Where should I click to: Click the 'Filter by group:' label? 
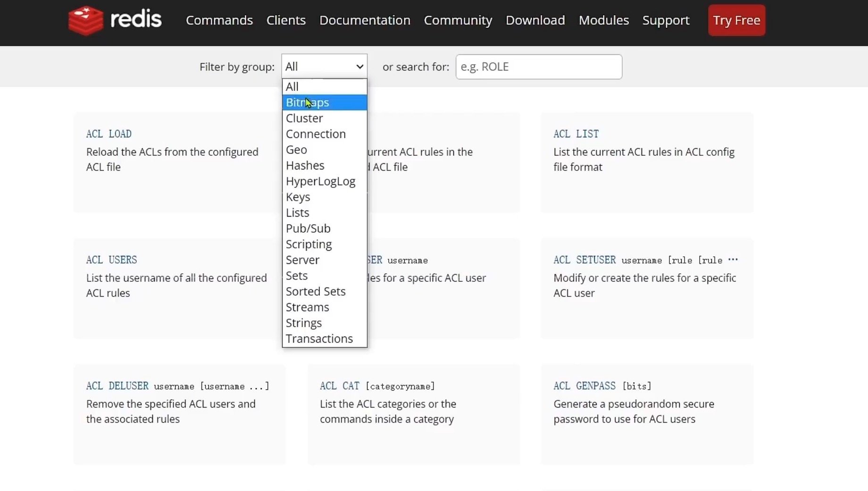[x=237, y=67]
